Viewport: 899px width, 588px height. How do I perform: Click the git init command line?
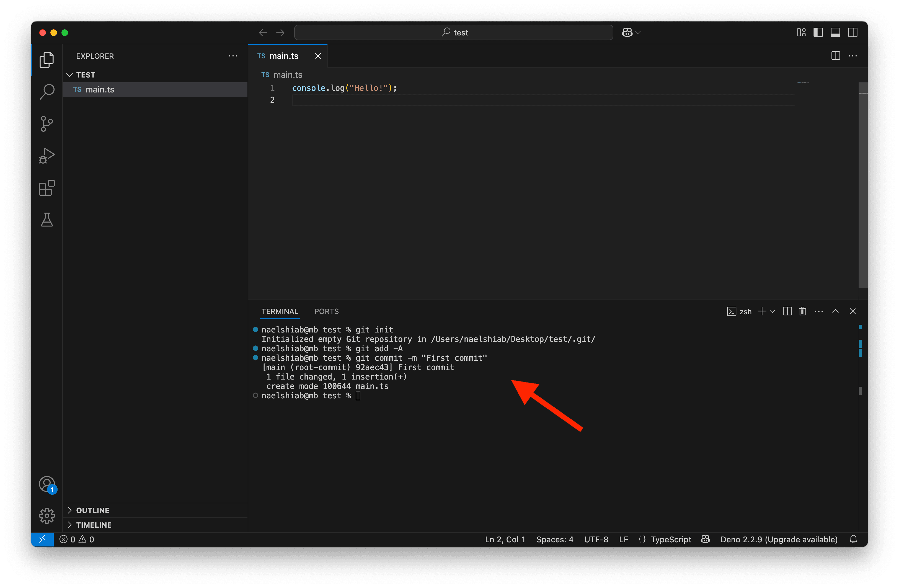327,329
